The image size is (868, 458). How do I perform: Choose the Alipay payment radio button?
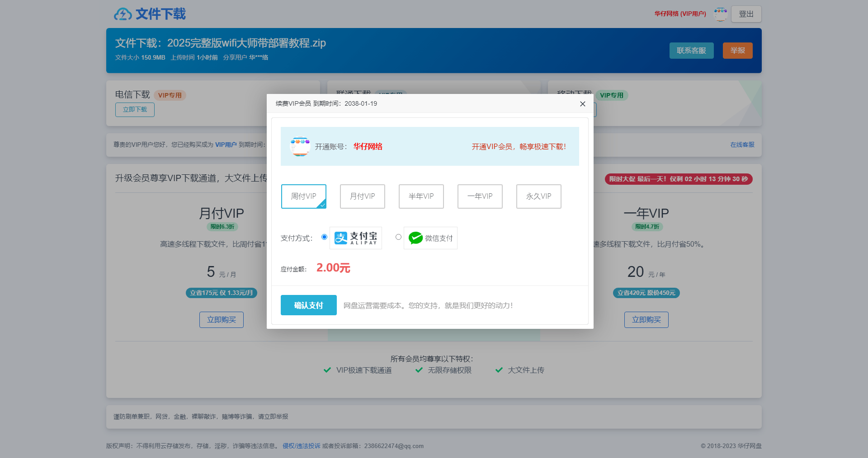324,237
